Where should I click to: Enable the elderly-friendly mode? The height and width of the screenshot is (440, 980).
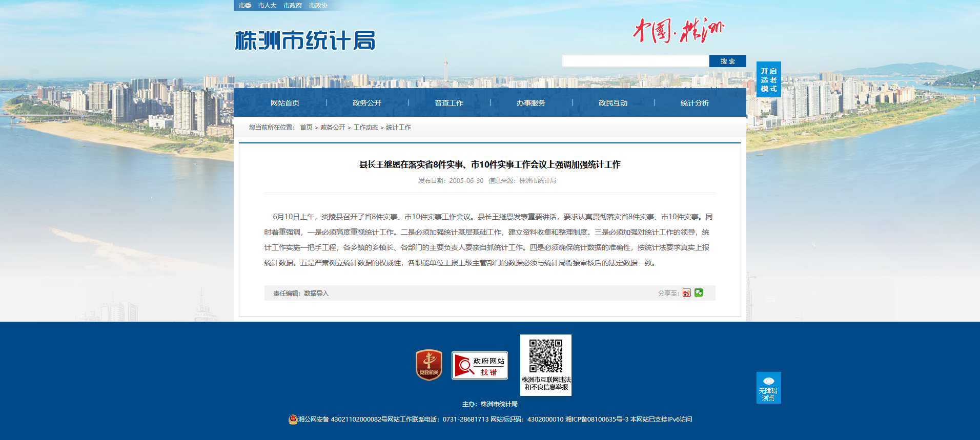[768, 79]
